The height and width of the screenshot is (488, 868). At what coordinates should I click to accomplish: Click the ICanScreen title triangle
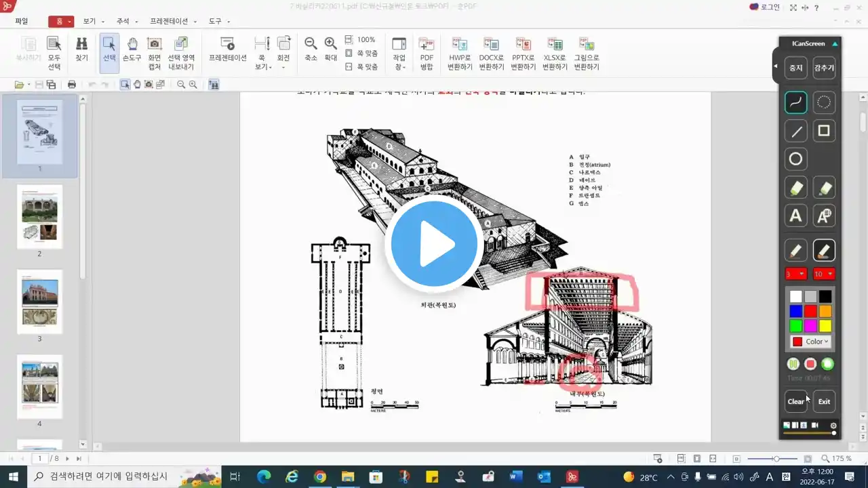coord(835,43)
